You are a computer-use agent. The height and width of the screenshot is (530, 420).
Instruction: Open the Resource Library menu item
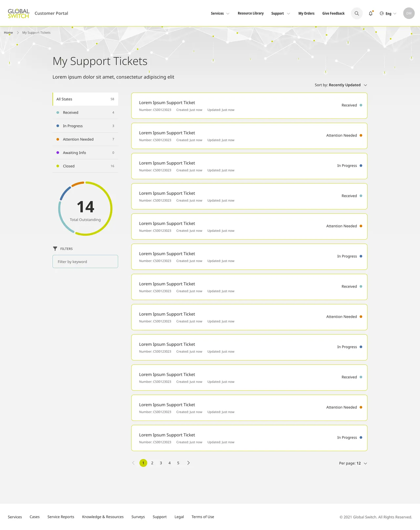251,13
